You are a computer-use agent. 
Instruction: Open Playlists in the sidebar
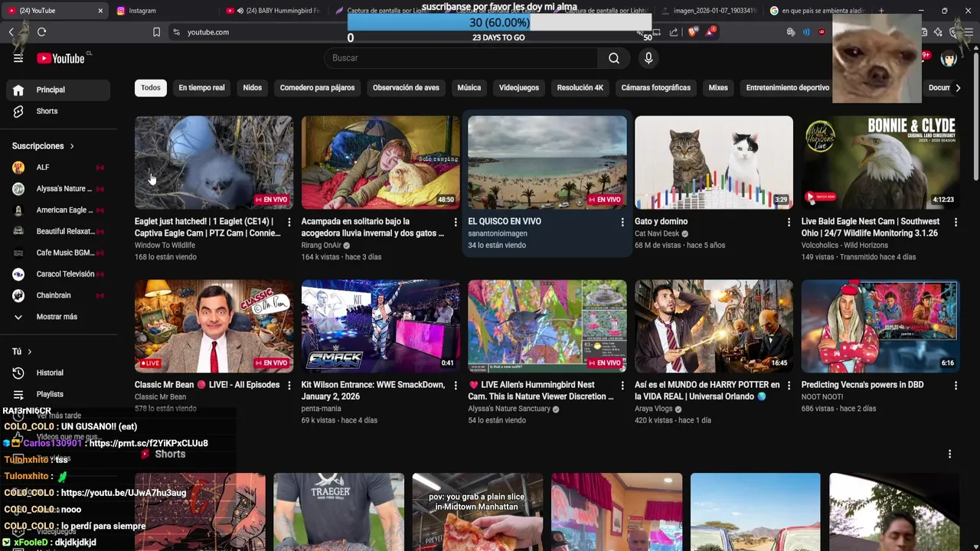point(58,394)
